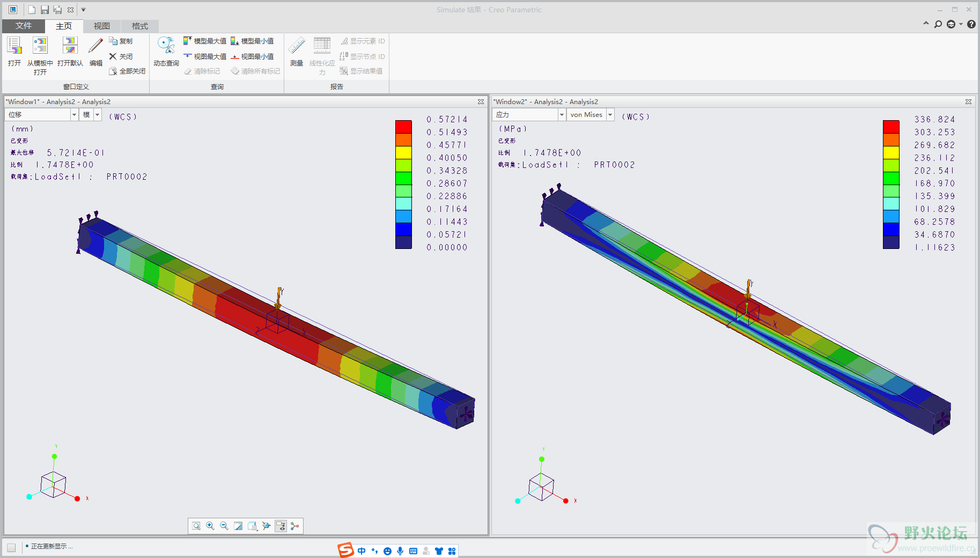Start 动态查询 (Dynamic Query)
The image size is (980, 558).
pos(166,52)
